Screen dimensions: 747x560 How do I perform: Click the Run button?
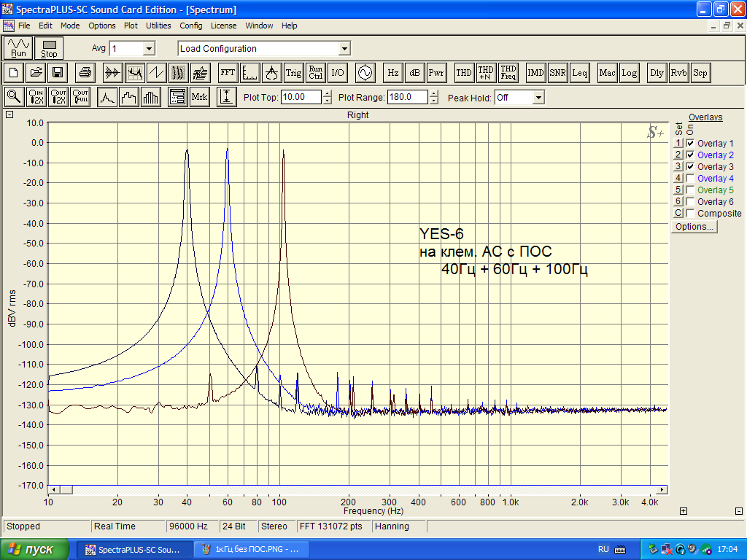pos(18,48)
